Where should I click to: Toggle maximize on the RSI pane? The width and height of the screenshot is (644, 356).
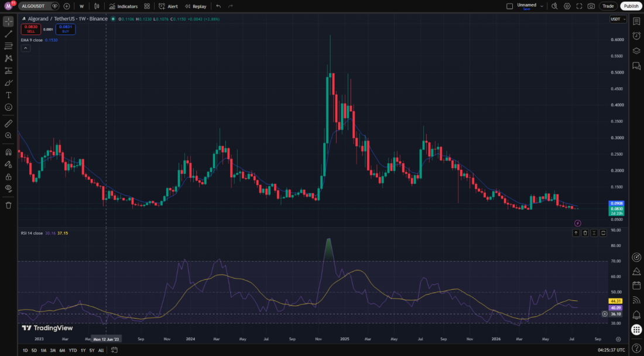coord(604,233)
